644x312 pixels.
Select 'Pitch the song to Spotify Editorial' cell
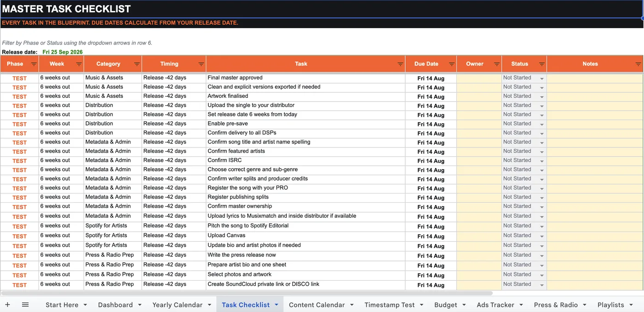point(305,226)
